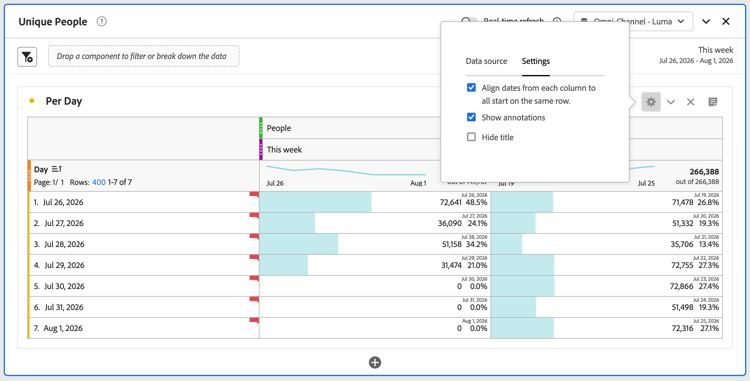Image resolution: width=750 pixels, height=381 pixels.
Task: Uncheck Show annotations
Action: tap(472, 117)
